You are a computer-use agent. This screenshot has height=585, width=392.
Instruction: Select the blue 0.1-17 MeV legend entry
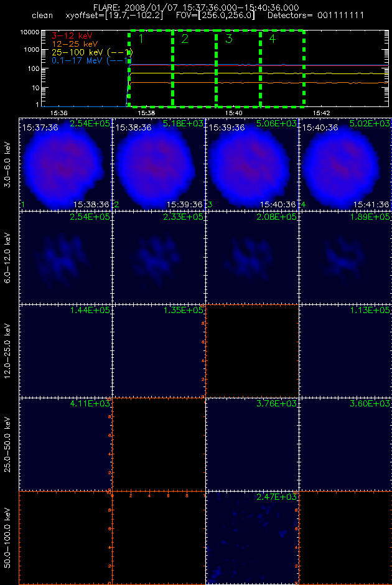tap(91, 60)
